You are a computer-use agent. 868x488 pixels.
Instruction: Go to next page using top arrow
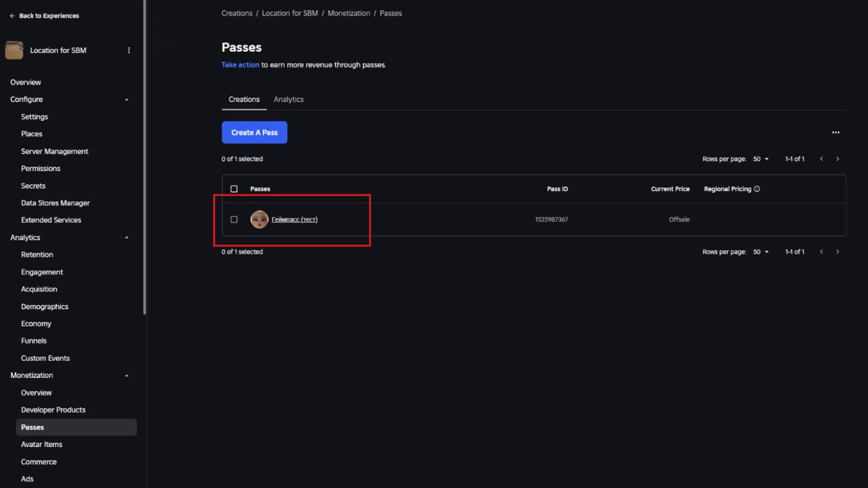pos(838,159)
